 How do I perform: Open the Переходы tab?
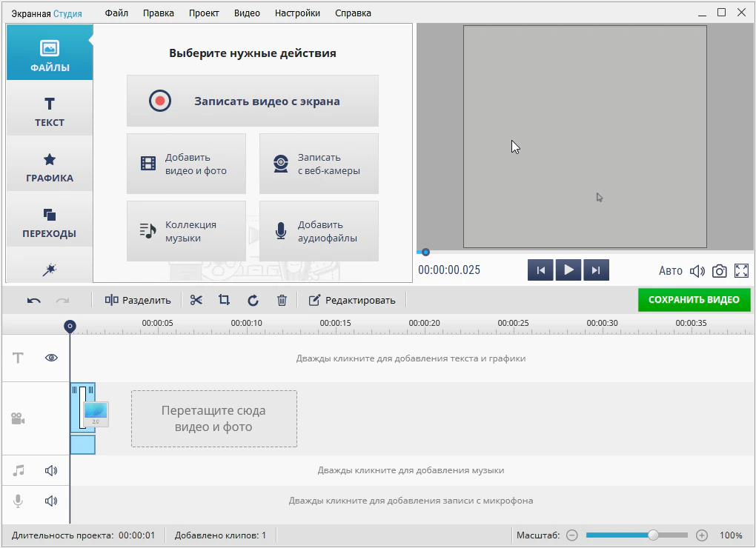click(50, 222)
